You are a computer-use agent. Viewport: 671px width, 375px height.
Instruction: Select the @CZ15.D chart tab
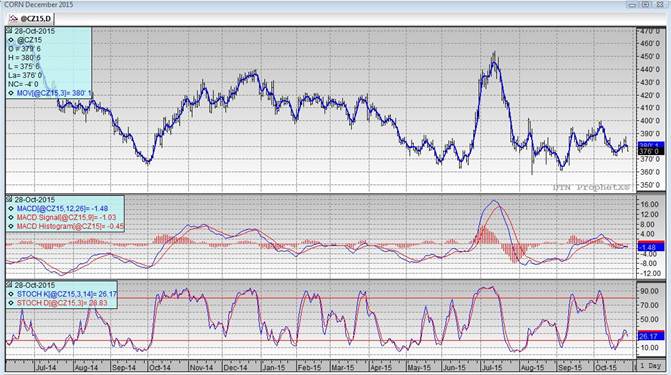pos(30,19)
